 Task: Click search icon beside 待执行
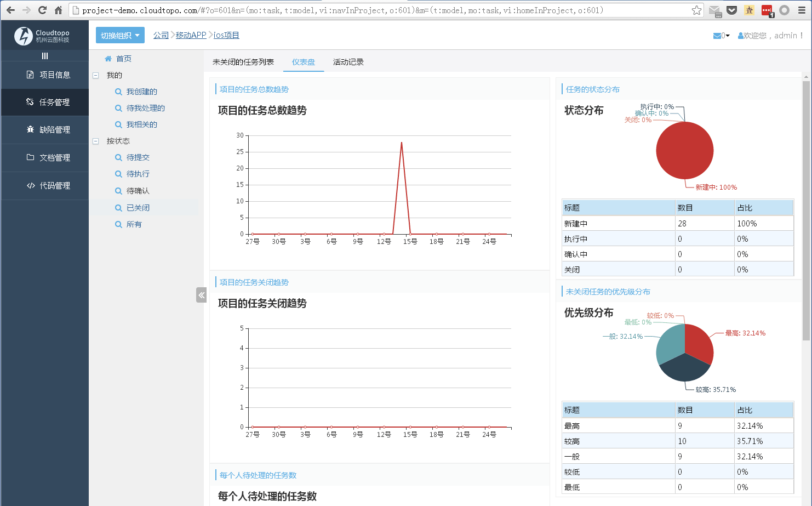tap(118, 174)
